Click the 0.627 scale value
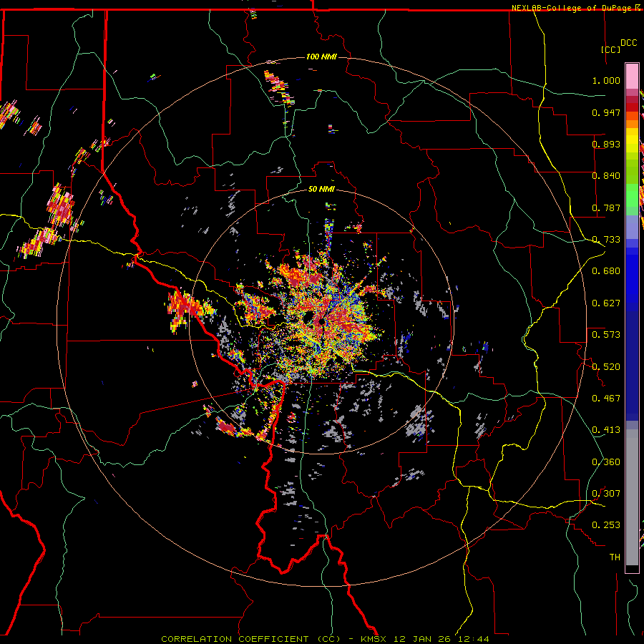 pos(606,303)
